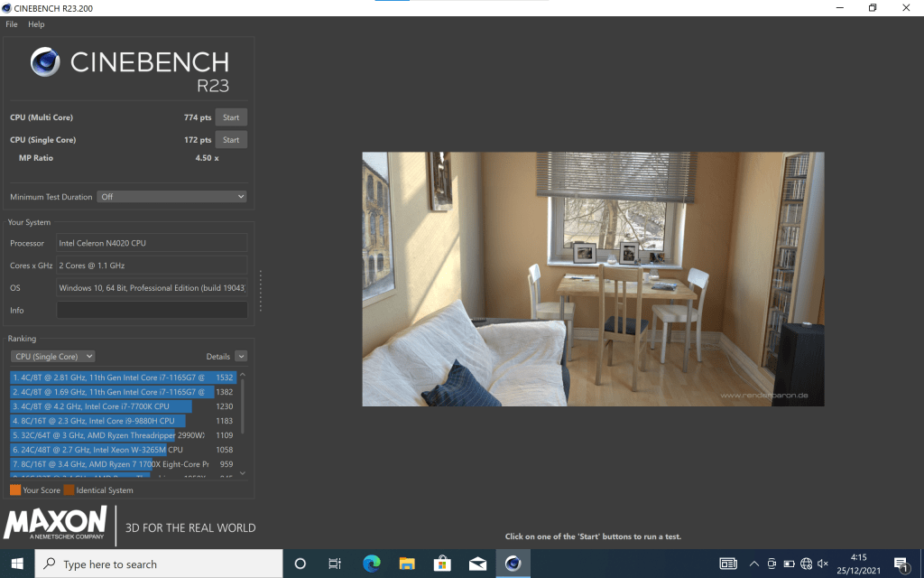Open News and interests tray icon

728,564
